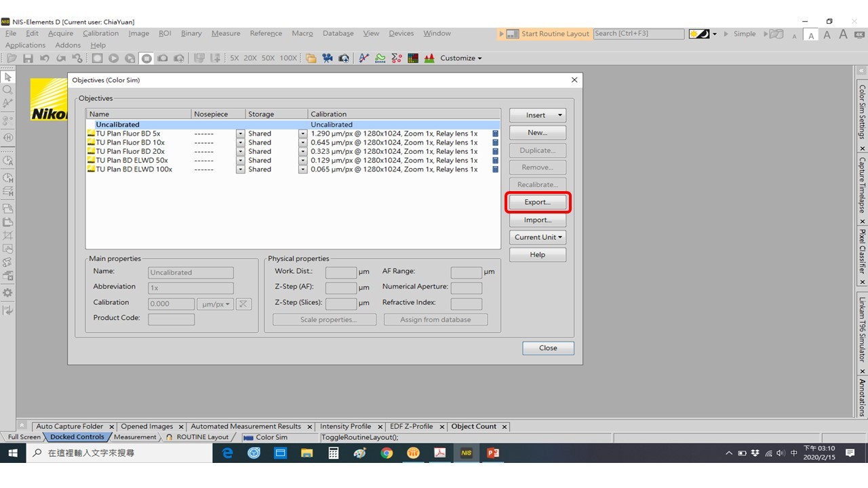Click the red and green histogram toolbar icon

click(429, 58)
